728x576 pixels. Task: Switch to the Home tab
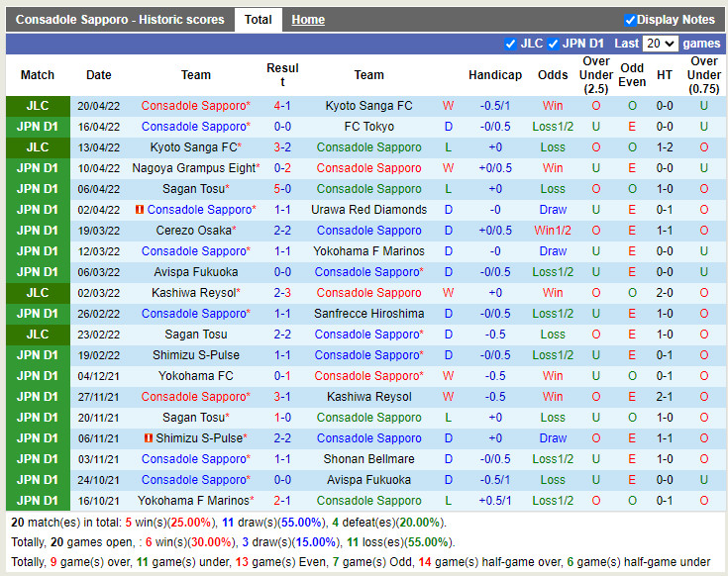click(x=308, y=20)
